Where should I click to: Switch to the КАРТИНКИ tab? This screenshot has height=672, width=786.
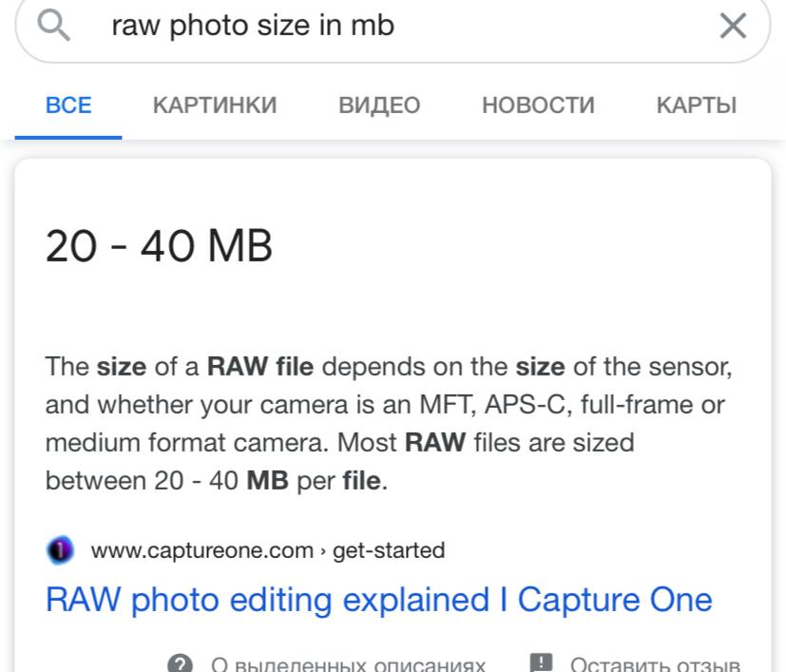pos(215,105)
